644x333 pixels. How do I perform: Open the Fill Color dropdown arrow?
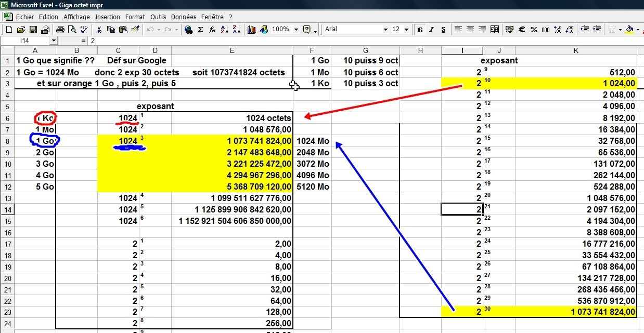tap(638, 30)
